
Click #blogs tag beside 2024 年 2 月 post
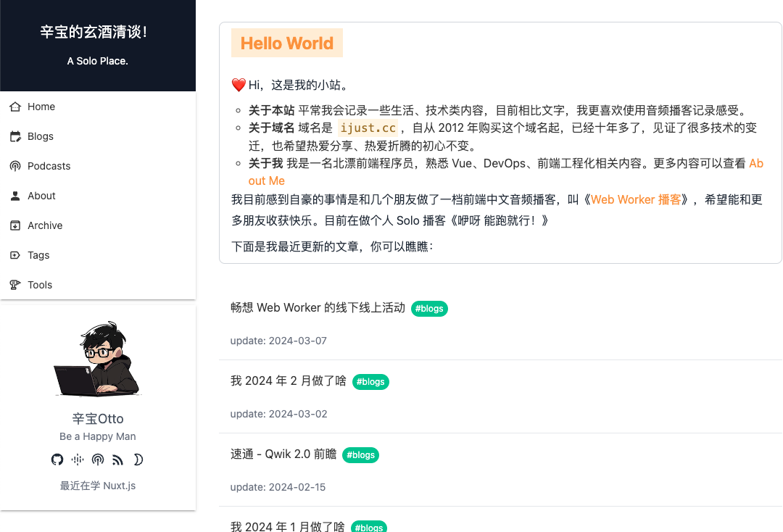click(x=370, y=382)
